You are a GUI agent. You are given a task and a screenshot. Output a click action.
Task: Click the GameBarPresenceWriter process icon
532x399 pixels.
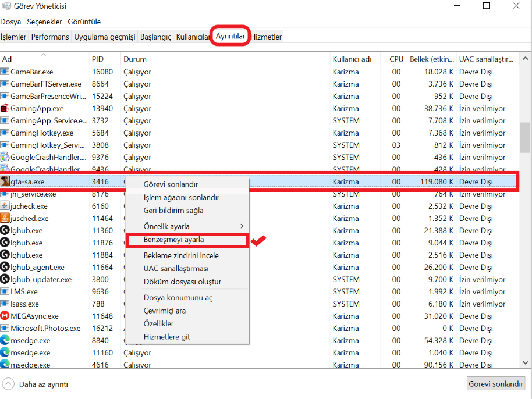pos(5,96)
